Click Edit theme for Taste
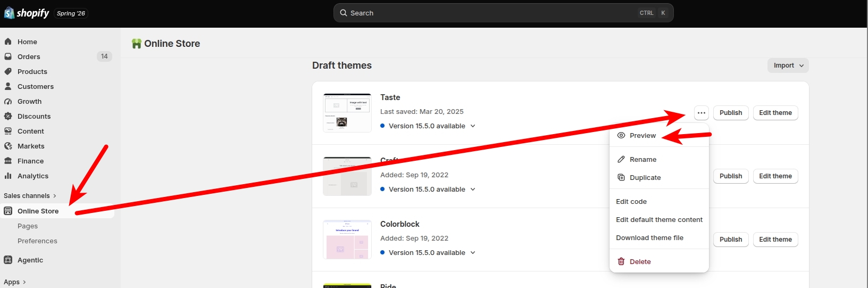868x288 pixels. pos(775,113)
